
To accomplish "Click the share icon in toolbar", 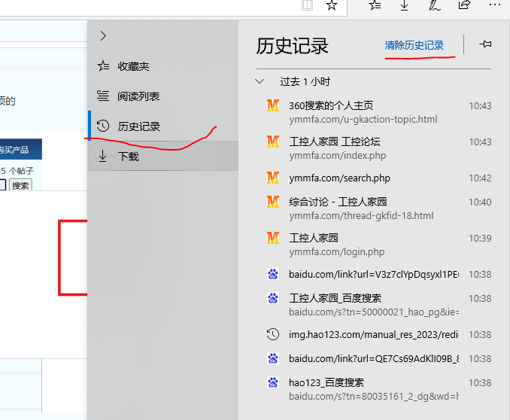I will (463, 5).
